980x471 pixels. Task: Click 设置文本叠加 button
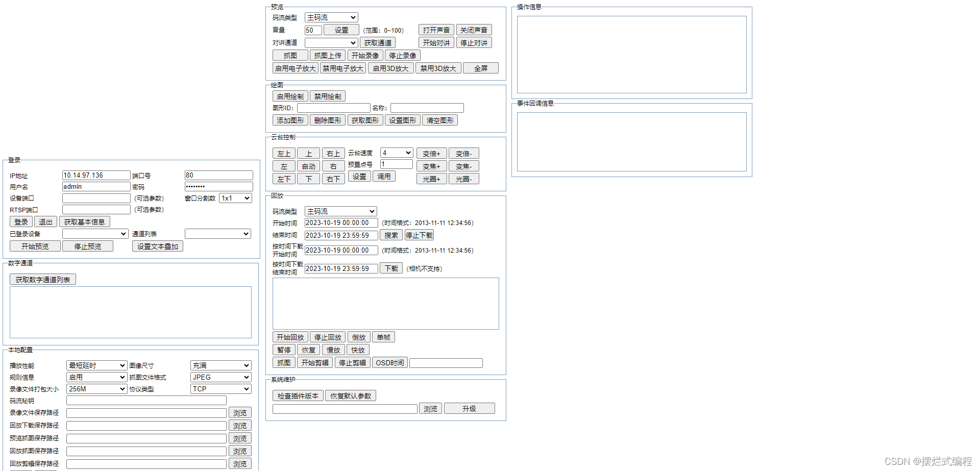pyautogui.click(x=158, y=246)
